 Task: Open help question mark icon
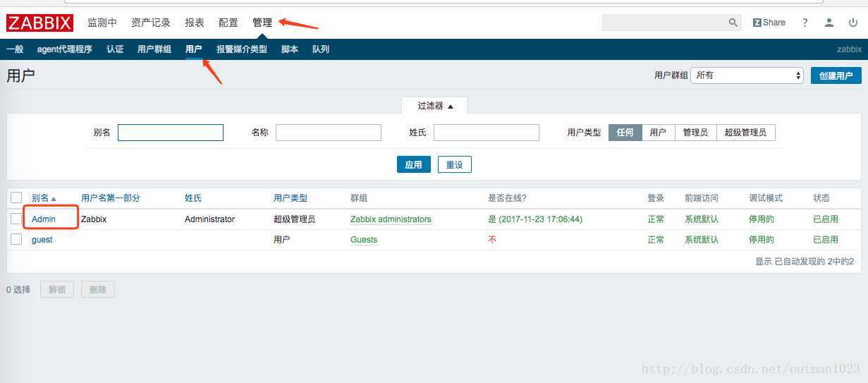805,23
